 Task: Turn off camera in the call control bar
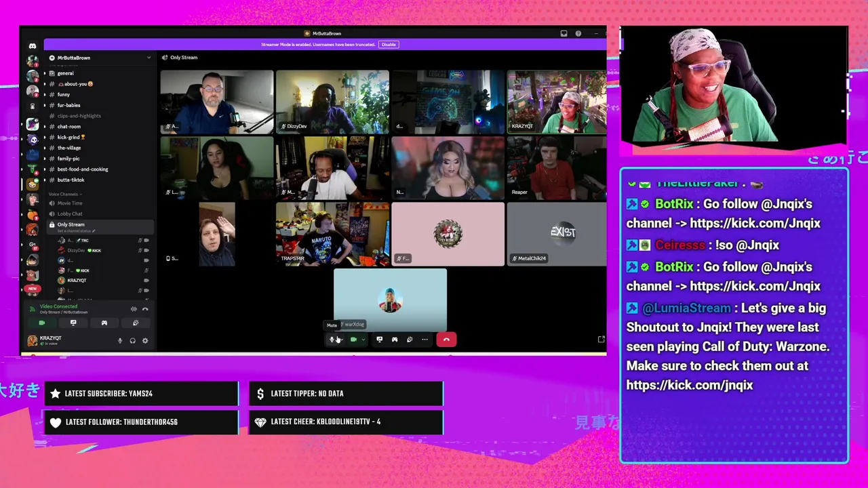(353, 340)
